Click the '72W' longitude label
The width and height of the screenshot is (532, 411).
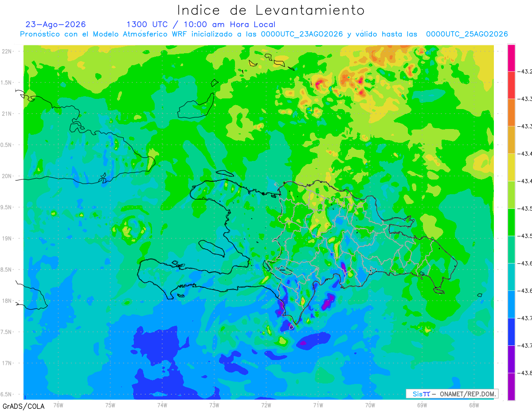click(x=266, y=405)
